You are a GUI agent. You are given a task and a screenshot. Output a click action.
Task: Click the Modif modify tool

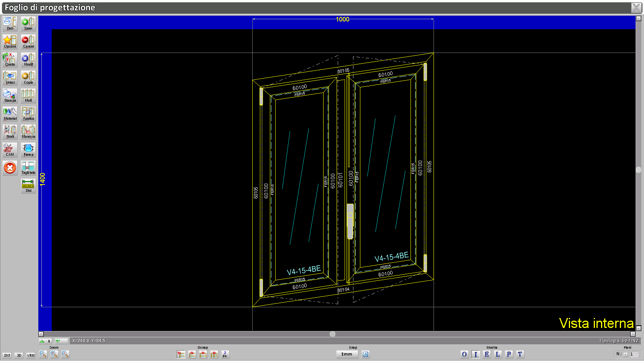[28, 60]
